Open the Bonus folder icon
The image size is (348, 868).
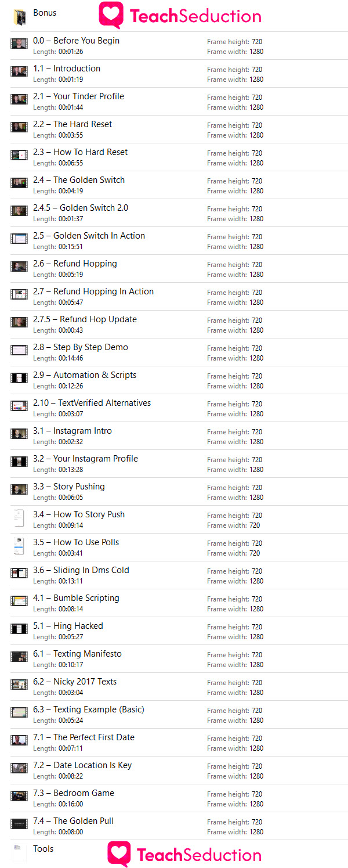pyautogui.click(x=19, y=17)
